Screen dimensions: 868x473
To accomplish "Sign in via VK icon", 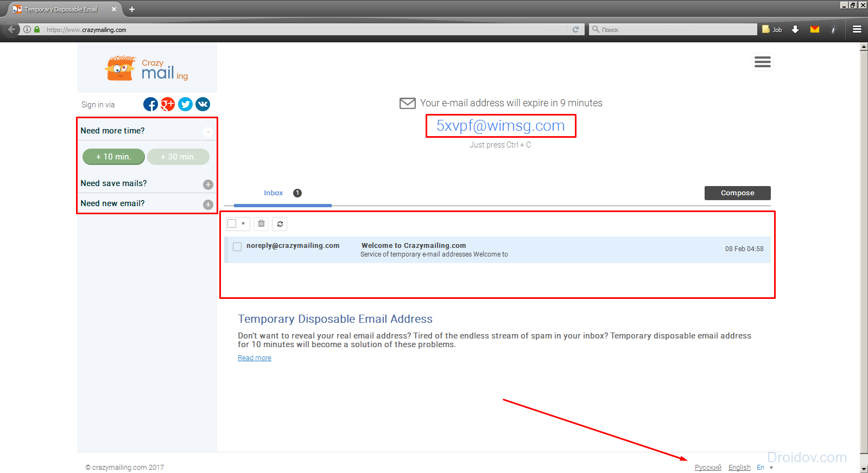I will tap(202, 104).
